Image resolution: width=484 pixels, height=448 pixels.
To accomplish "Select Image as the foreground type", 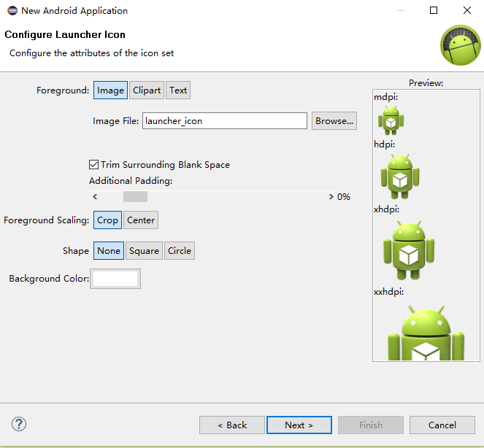I will point(110,90).
